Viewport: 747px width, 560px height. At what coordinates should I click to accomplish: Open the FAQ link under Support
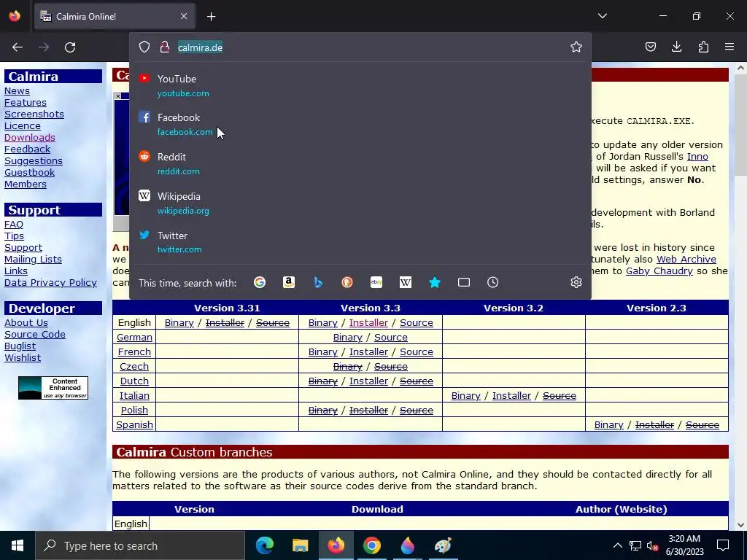click(14, 224)
